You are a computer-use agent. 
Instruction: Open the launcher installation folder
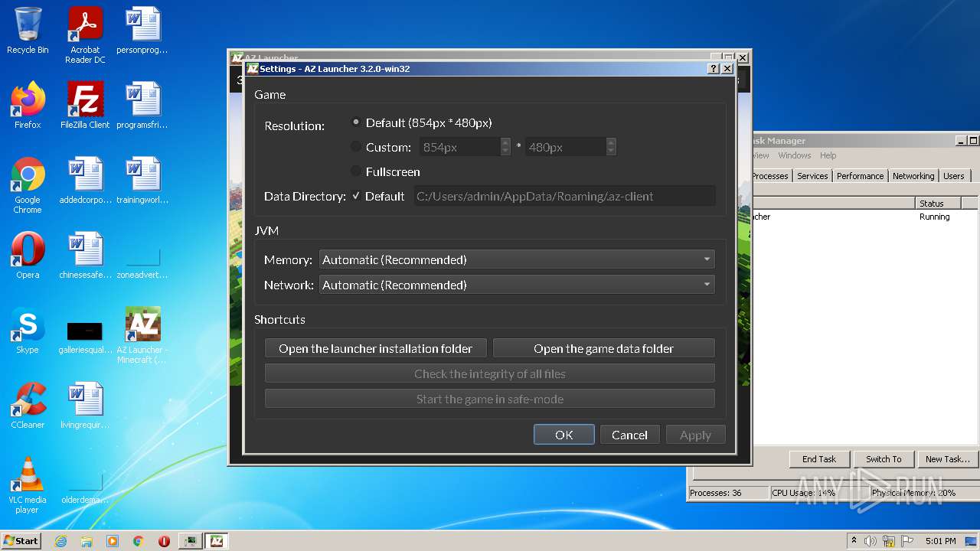click(375, 348)
